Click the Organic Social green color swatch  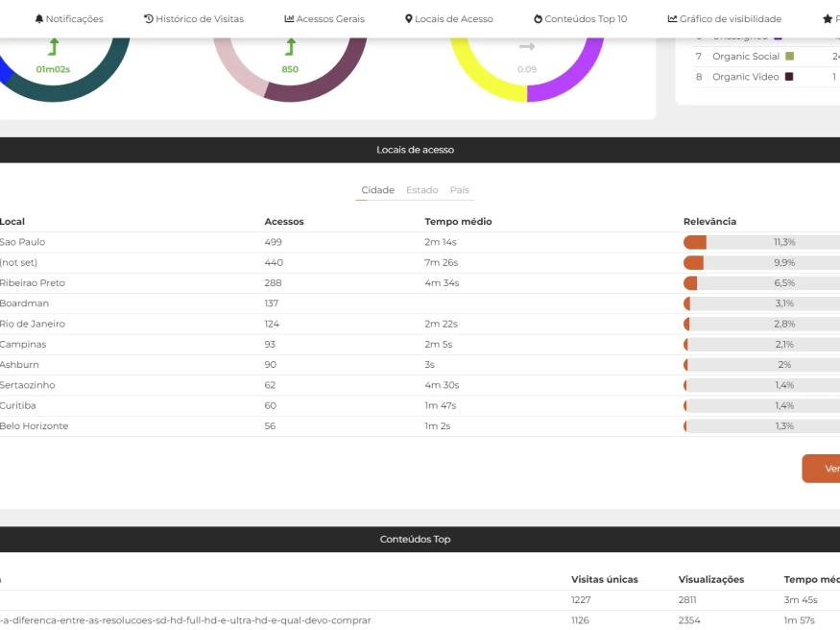point(789,57)
